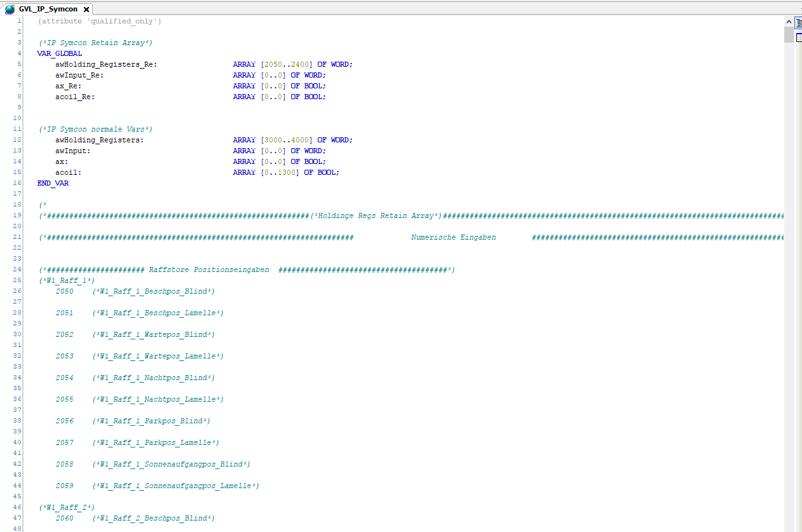Image resolution: width=802 pixels, height=532 pixels.
Task: Click the W1_Raff_1_Sonnenaufgangpos_Lamelle comment
Action: (175, 486)
